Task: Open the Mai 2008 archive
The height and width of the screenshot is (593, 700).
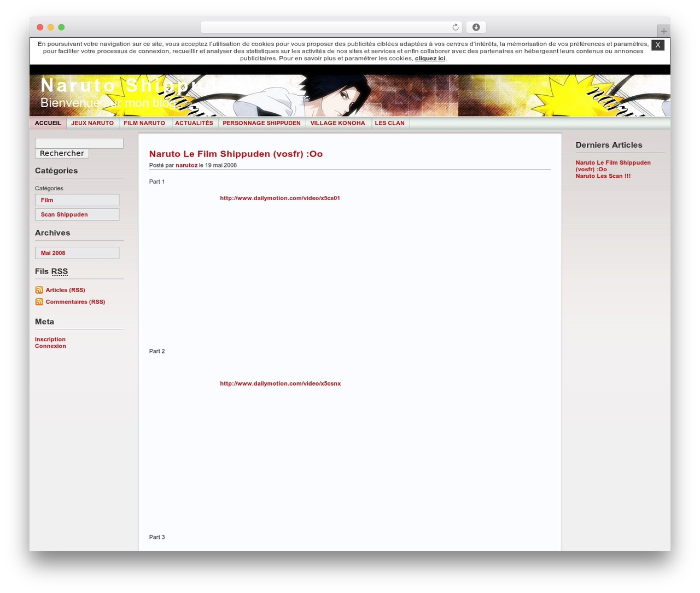Action: tap(77, 253)
